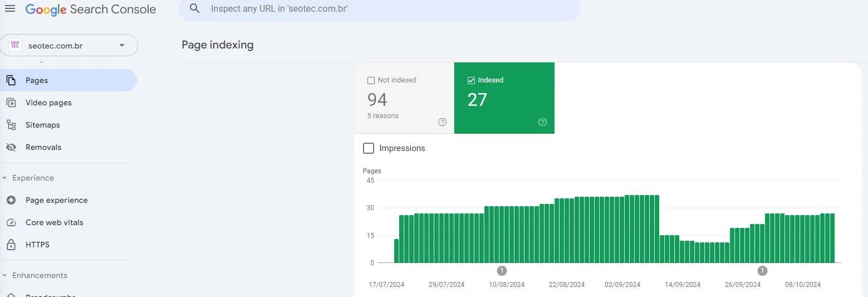Click the Sitemaps tree icon

pyautogui.click(x=11, y=125)
